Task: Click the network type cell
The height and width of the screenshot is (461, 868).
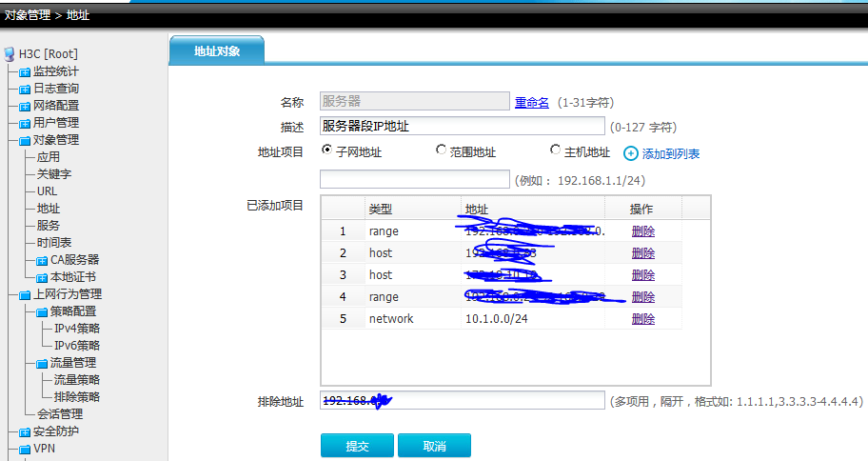Action: (x=412, y=318)
